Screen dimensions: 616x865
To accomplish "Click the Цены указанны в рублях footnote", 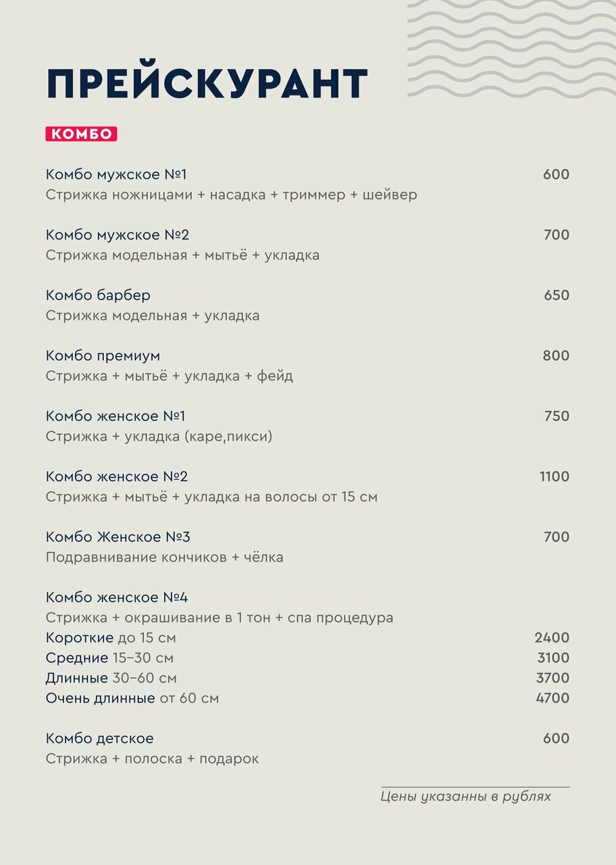I will pos(466,797).
